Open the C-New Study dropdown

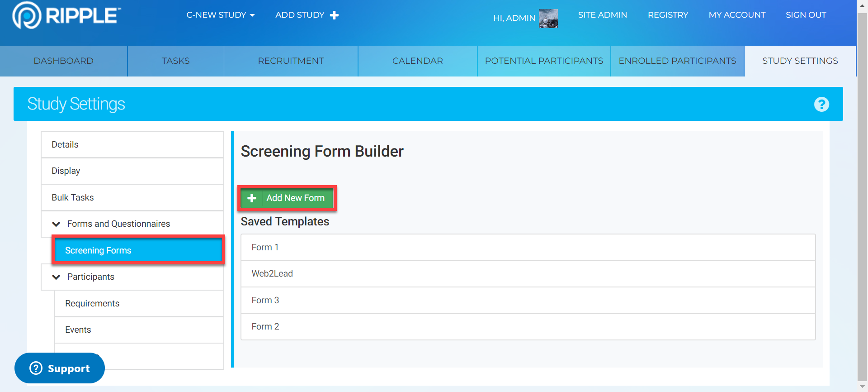220,15
